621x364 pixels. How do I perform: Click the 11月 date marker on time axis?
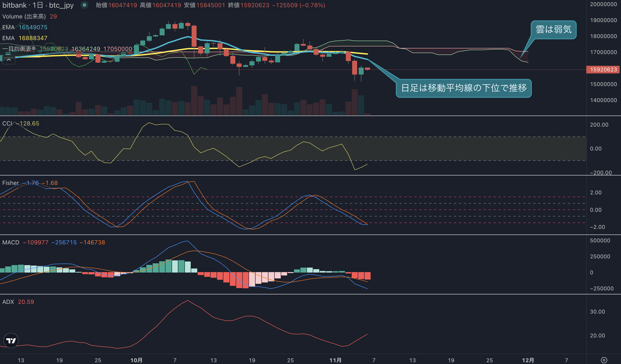coord(335,360)
